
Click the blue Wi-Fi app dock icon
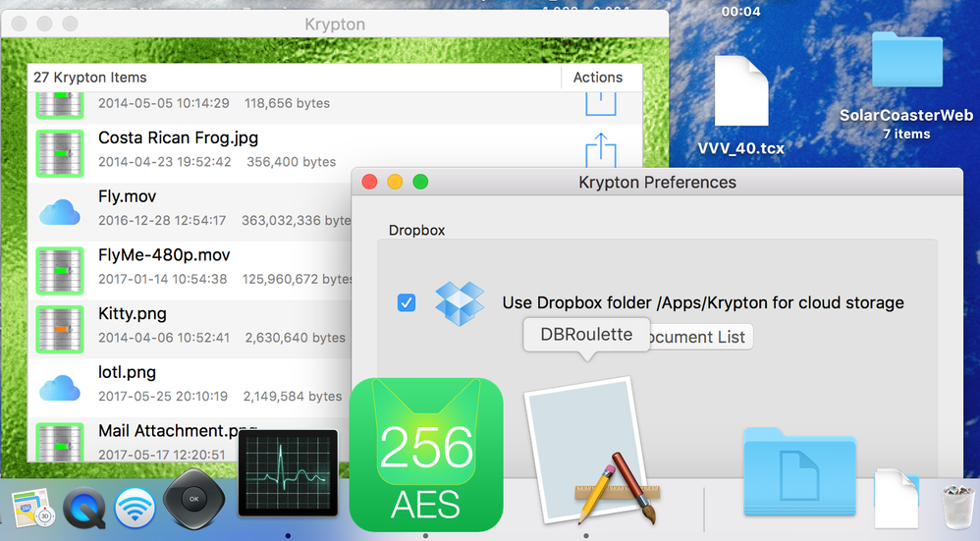pyautogui.click(x=135, y=508)
